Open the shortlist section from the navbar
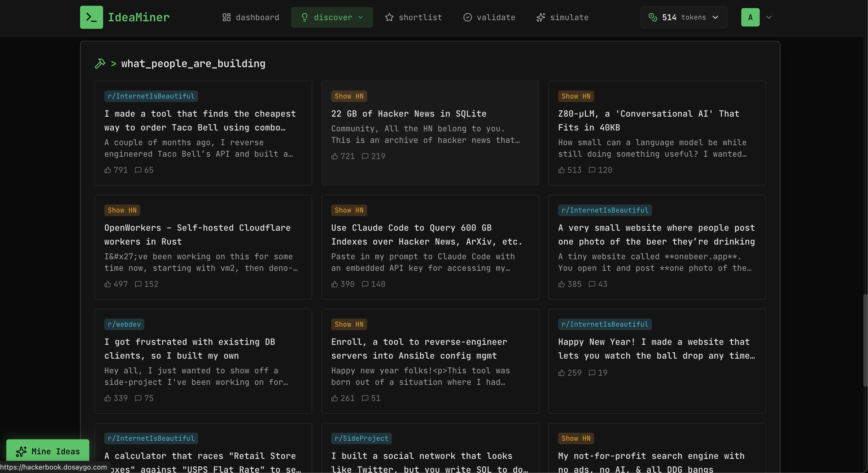 tap(420, 17)
